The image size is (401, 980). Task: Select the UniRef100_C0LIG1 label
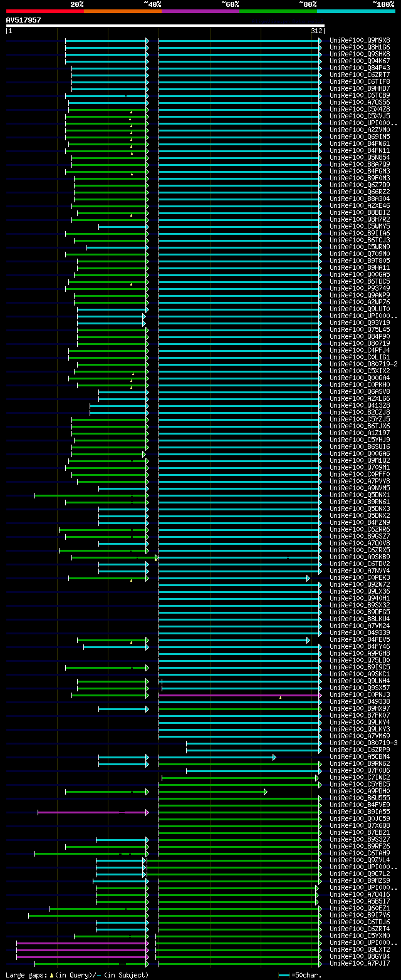pos(360,357)
